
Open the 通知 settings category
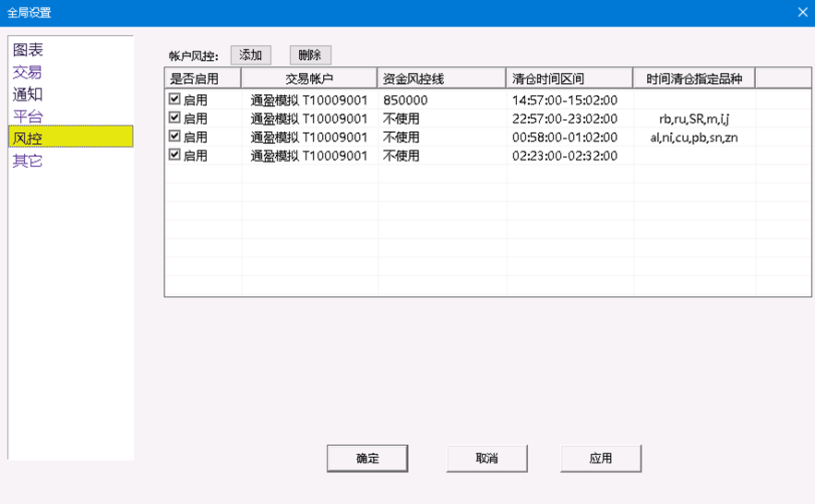point(28,94)
